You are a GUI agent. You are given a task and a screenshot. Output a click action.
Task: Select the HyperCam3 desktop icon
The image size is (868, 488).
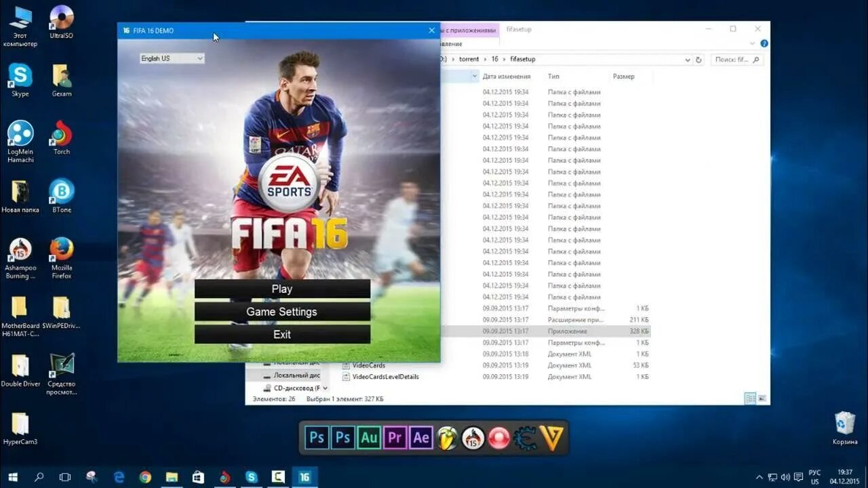20,428
